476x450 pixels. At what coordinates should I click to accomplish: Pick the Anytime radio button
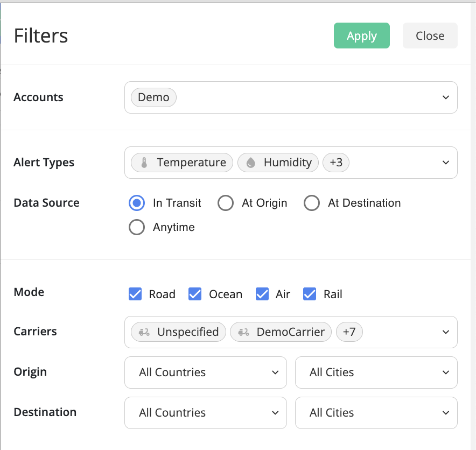pos(137,227)
